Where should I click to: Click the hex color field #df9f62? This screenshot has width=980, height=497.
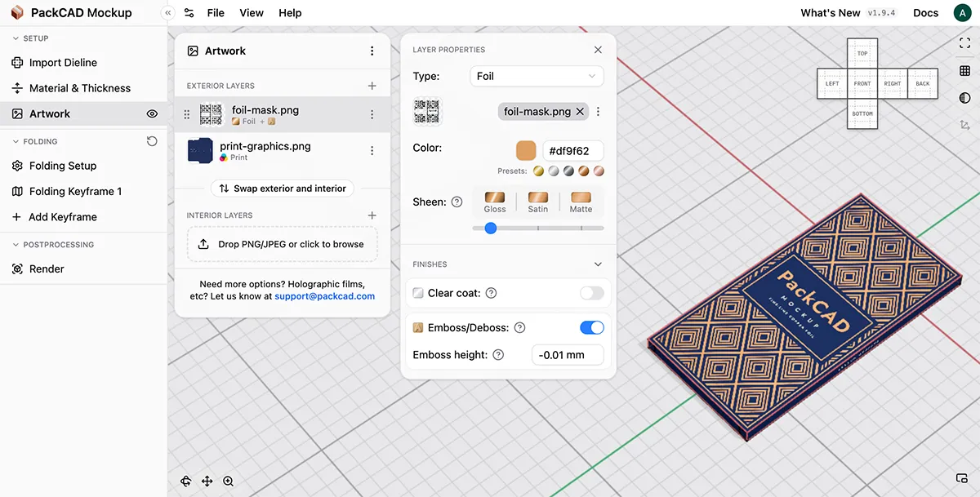pyautogui.click(x=573, y=151)
